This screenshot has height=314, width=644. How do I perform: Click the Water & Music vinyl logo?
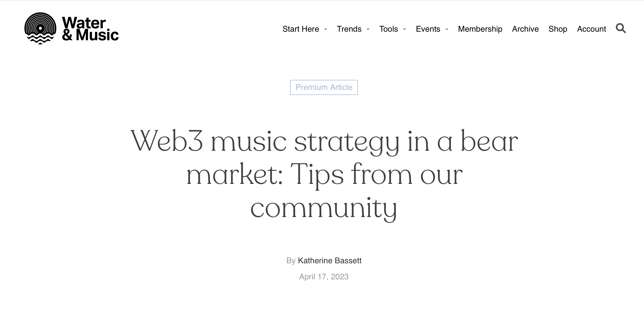point(40,28)
